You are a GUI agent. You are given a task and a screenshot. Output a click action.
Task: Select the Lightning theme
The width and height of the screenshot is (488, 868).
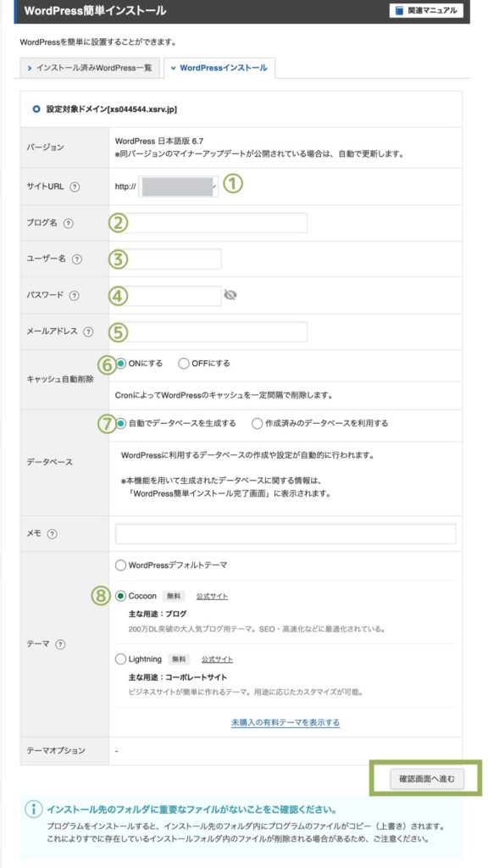click(120, 659)
